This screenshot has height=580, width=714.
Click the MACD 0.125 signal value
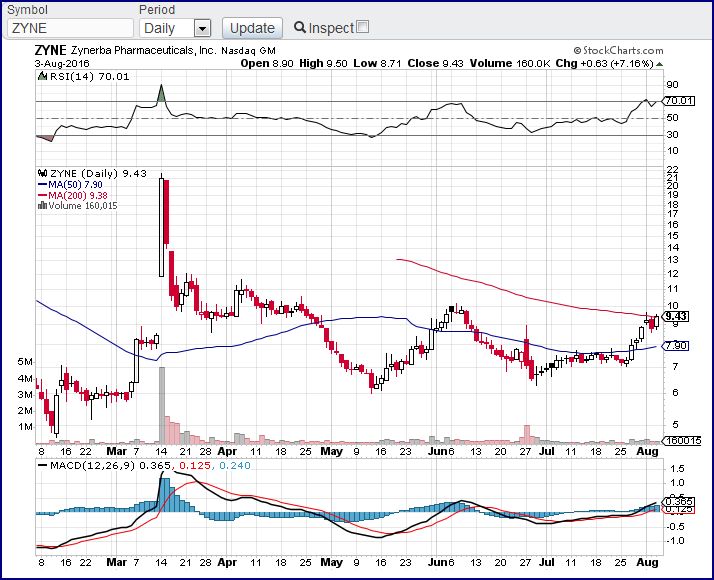[195, 466]
